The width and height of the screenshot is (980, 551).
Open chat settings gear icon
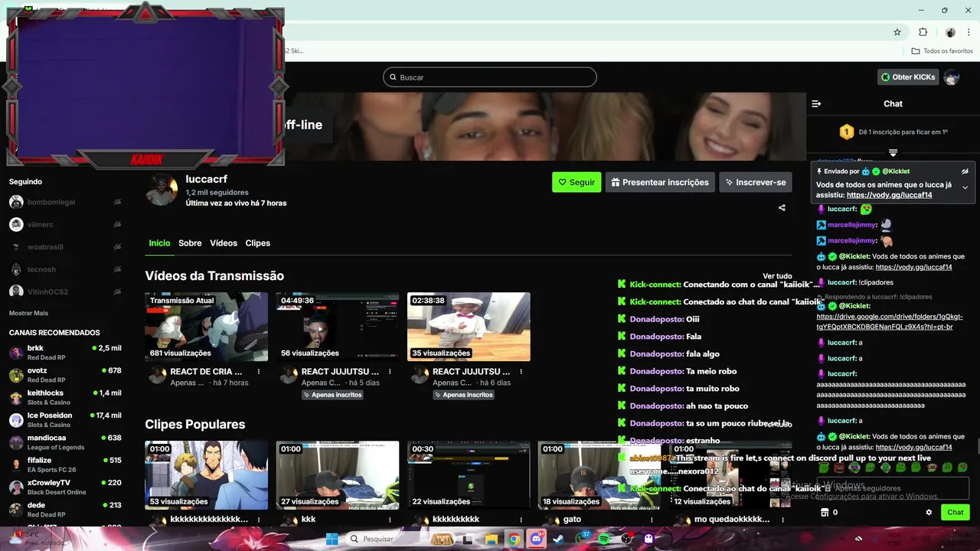[x=929, y=512]
